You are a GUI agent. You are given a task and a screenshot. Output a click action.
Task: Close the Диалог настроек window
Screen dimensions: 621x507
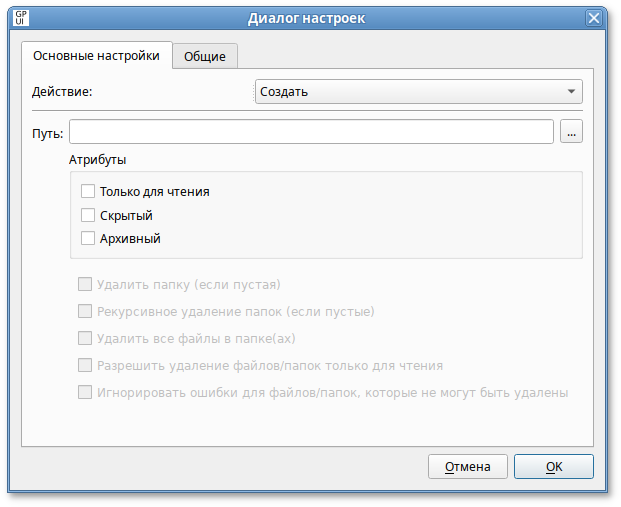click(594, 18)
